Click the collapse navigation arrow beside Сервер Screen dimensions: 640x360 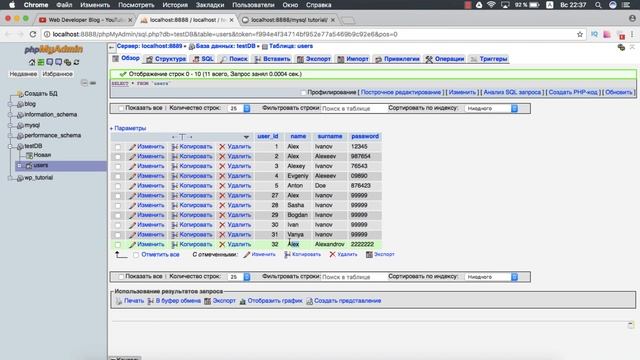tap(112, 47)
